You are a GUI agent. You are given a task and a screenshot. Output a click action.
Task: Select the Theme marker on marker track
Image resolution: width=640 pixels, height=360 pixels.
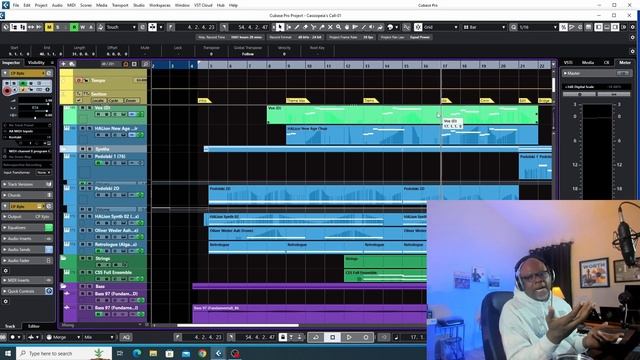pyautogui.click(x=298, y=100)
